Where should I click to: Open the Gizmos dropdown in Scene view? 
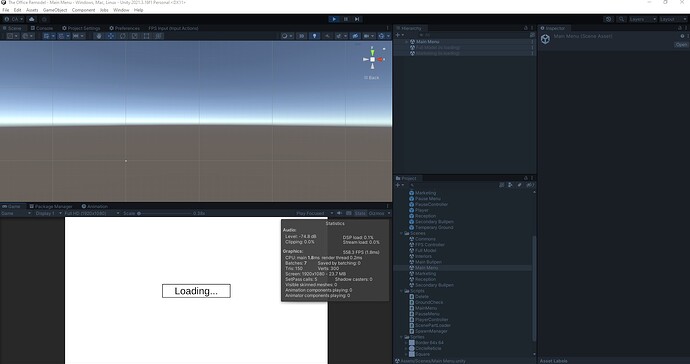(384, 36)
